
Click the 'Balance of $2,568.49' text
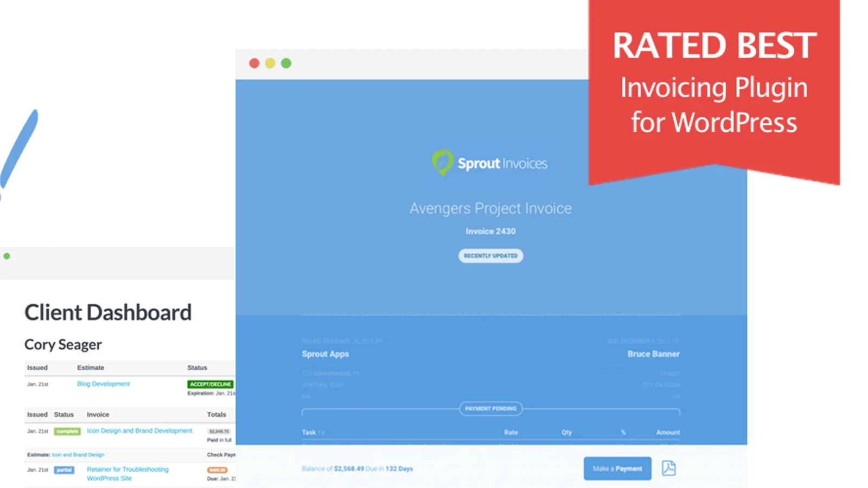333,468
